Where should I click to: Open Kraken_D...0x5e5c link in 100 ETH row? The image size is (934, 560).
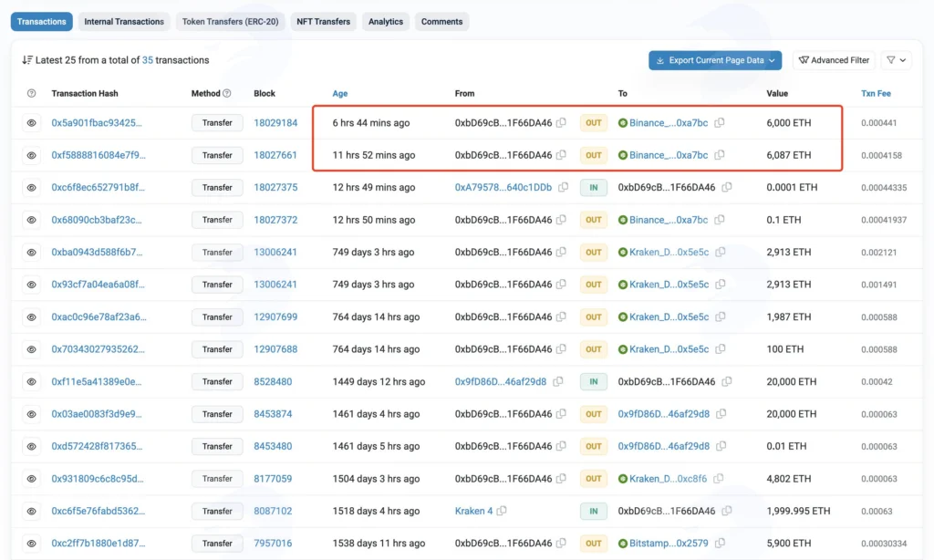click(x=669, y=349)
